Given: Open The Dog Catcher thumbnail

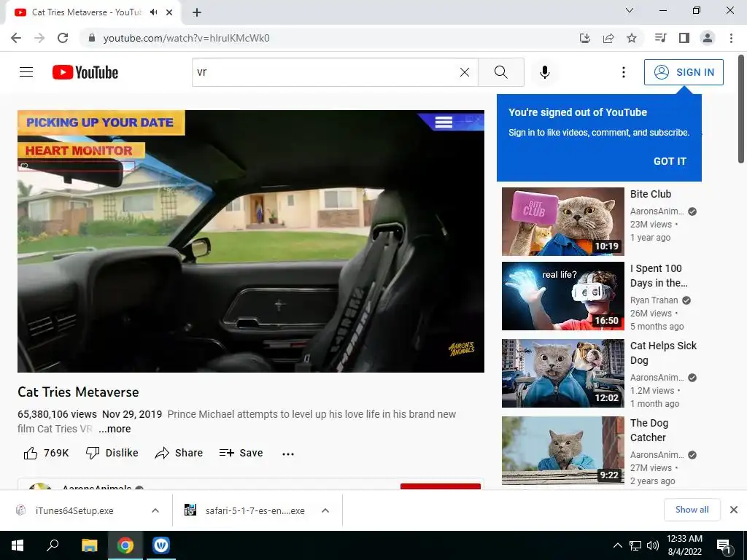Looking at the screenshot, I should point(562,451).
